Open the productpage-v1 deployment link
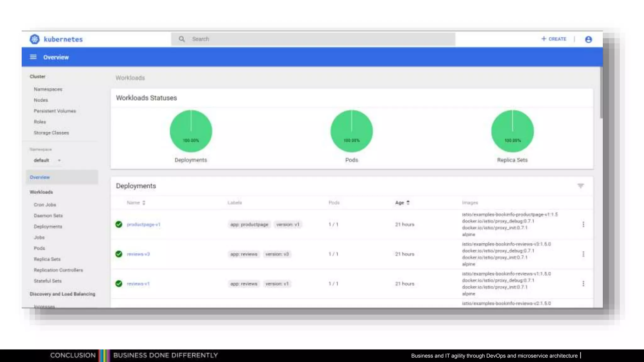This screenshot has width=644, height=362. [x=143, y=224]
